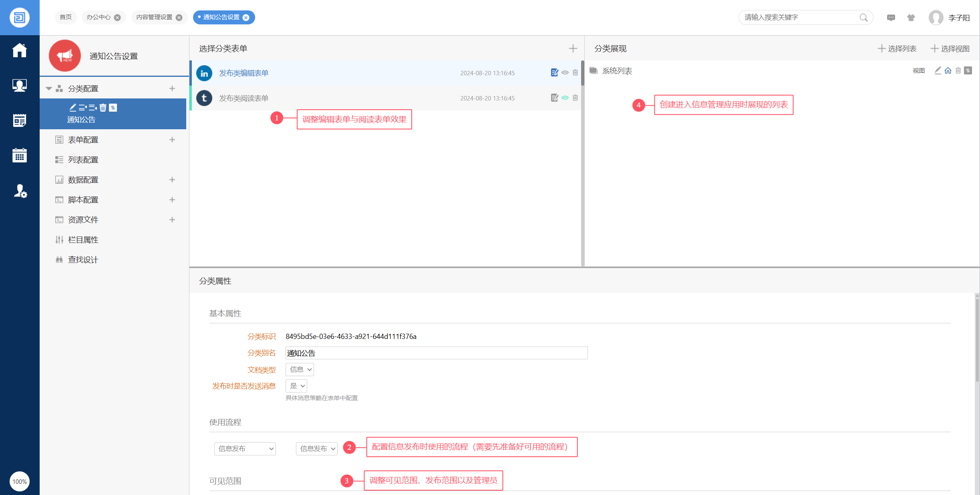The image size is (980, 495).
Task: Click edit form icon for 发布类编辑表单
Action: click(x=554, y=72)
